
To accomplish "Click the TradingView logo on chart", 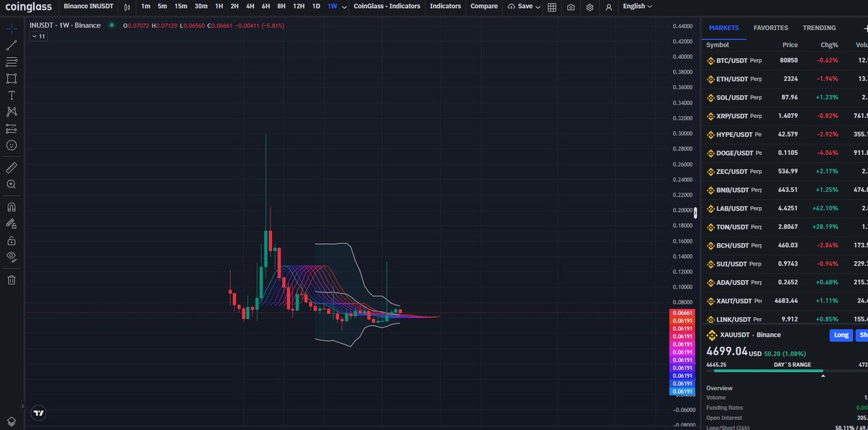I will pos(39,413).
